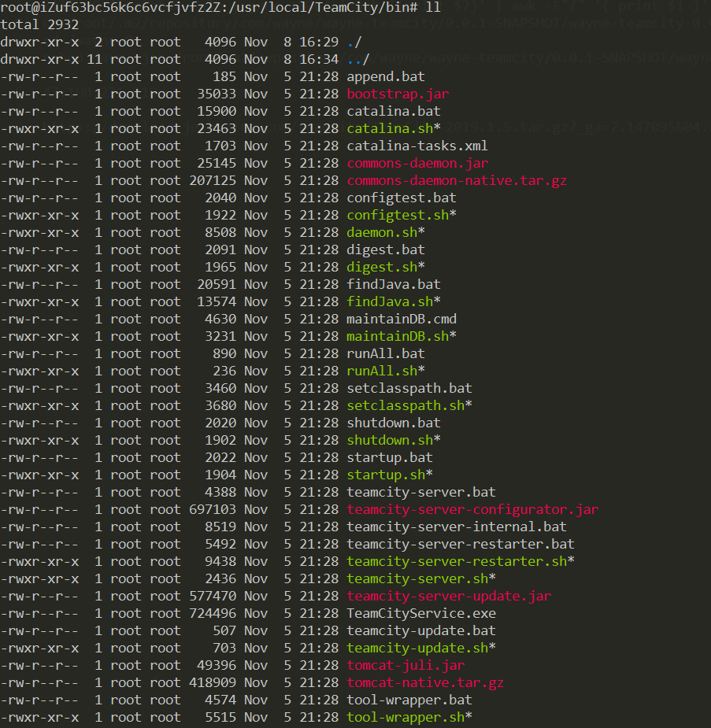Viewport: 711px width, 728px height.
Task: Click file size 697103 of configurator jar
Action: (x=213, y=510)
